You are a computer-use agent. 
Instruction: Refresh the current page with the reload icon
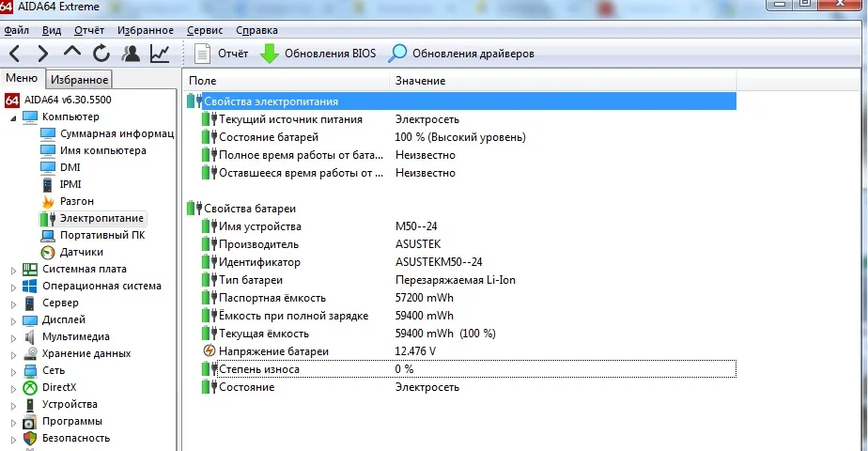coord(101,54)
